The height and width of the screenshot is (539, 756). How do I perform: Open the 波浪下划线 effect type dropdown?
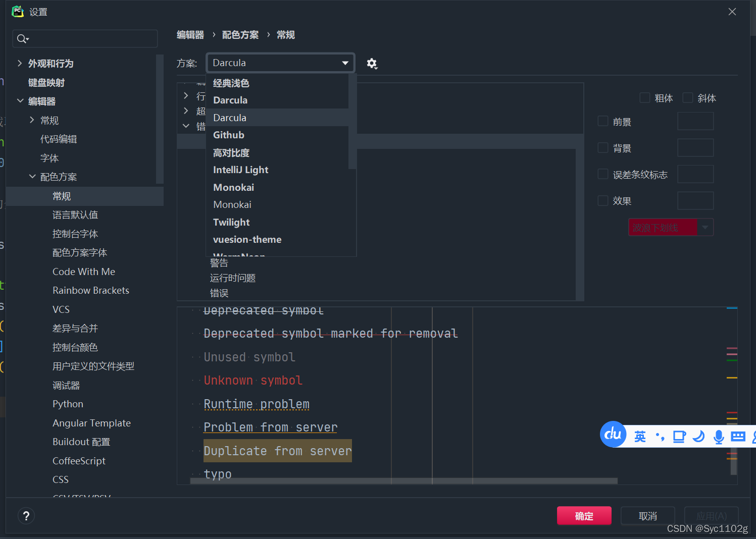click(671, 228)
